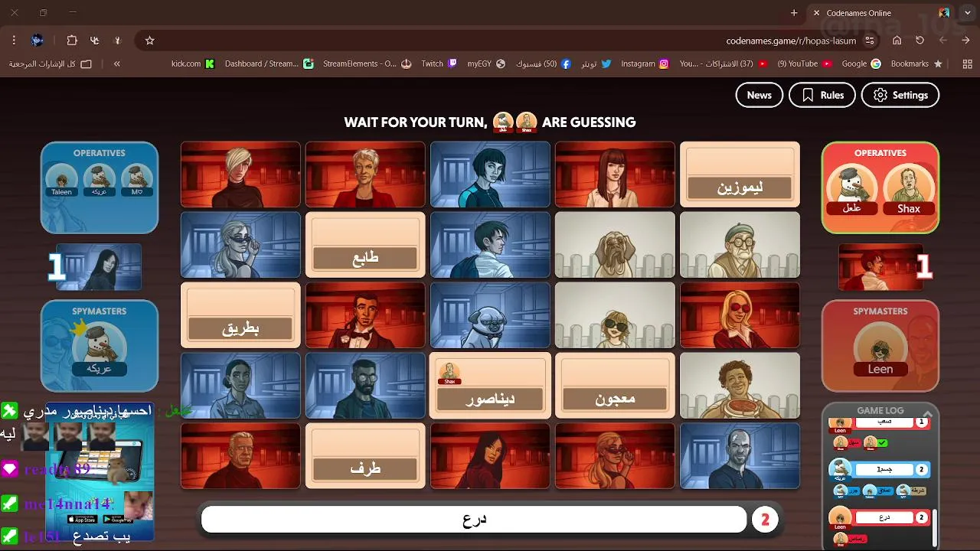Screen dimensions: 980x551
Task: Open game Settings
Action: pos(900,95)
